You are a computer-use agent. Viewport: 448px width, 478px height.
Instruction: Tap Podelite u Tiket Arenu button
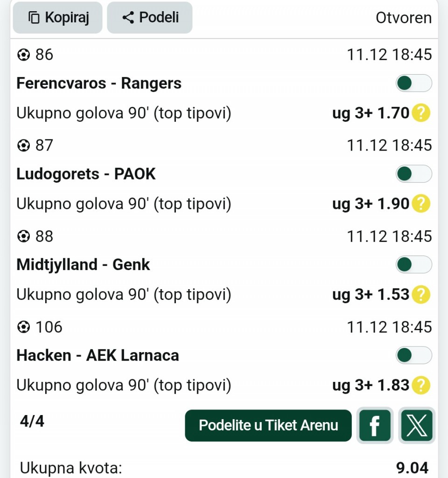click(x=268, y=425)
